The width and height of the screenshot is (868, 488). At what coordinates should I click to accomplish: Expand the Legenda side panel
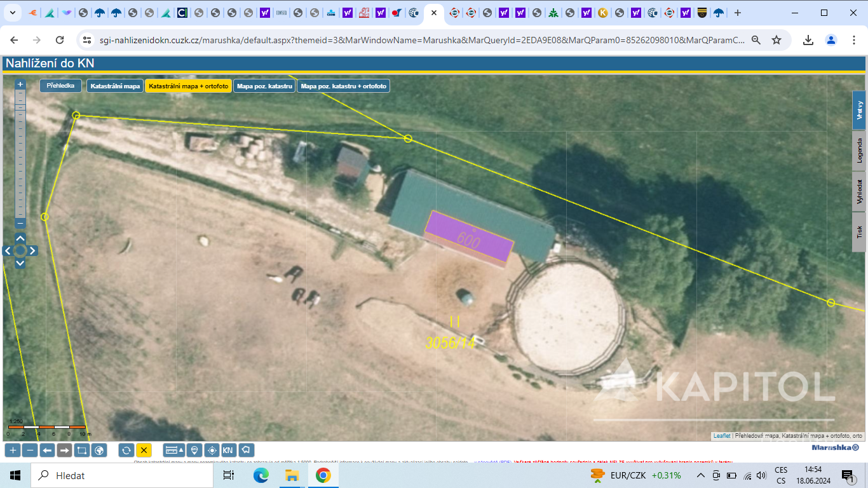tap(859, 150)
